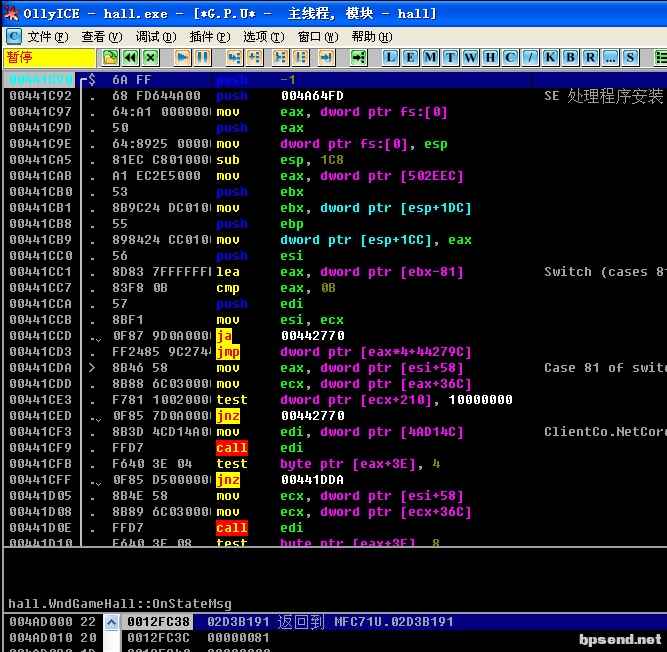Image resolution: width=667 pixels, height=652 pixels.
Task: Select the sub esp, 1C8 instruction
Action: pyautogui.click(x=335, y=160)
